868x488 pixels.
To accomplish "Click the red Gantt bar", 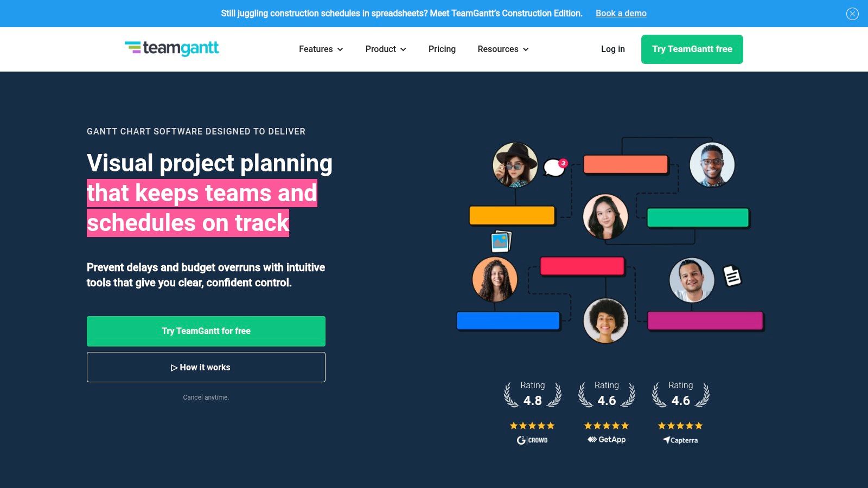I will [582, 266].
